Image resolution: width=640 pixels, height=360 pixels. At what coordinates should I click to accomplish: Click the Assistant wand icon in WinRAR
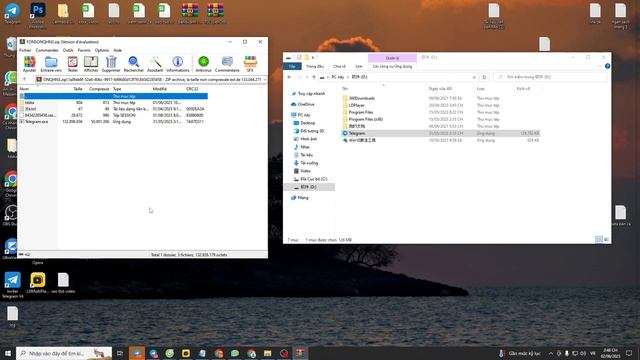point(155,64)
